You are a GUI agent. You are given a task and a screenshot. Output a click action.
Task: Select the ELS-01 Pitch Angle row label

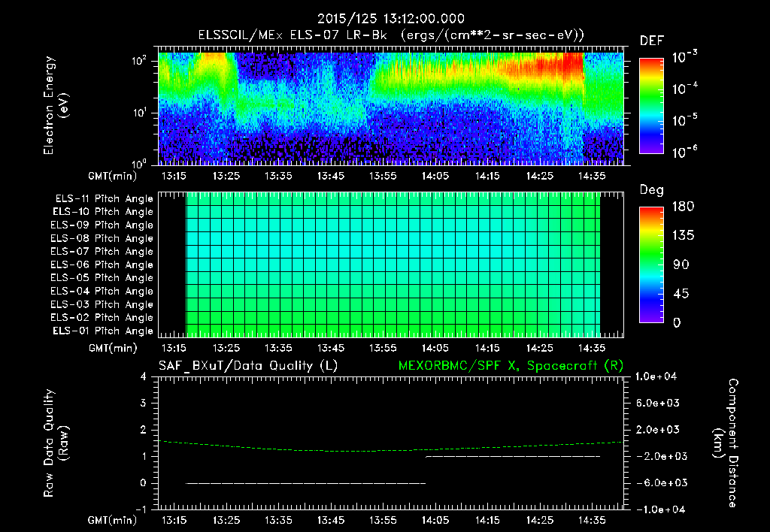[x=103, y=331]
